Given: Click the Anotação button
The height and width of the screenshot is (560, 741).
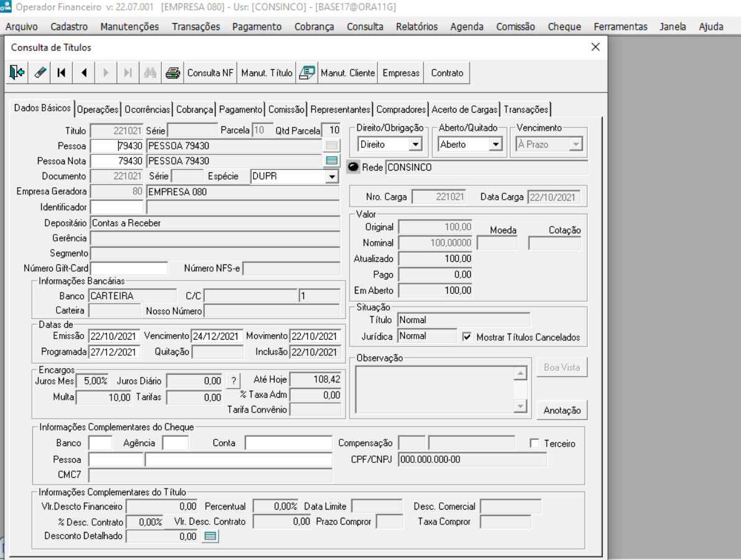Looking at the screenshot, I should (562, 411).
